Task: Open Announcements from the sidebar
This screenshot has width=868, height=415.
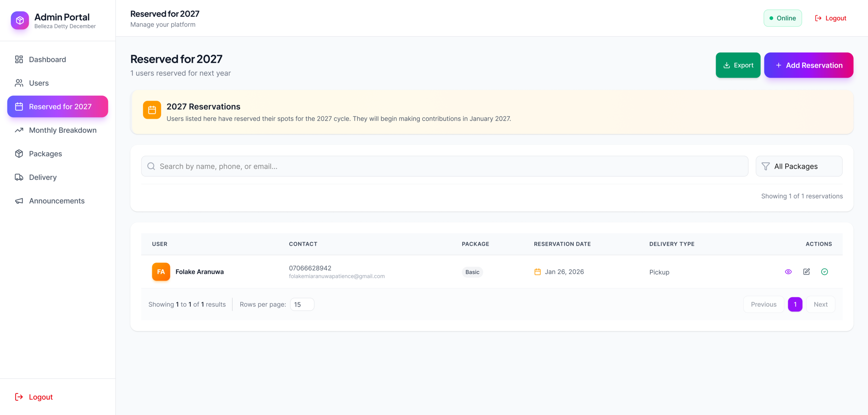Action: (x=57, y=201)
